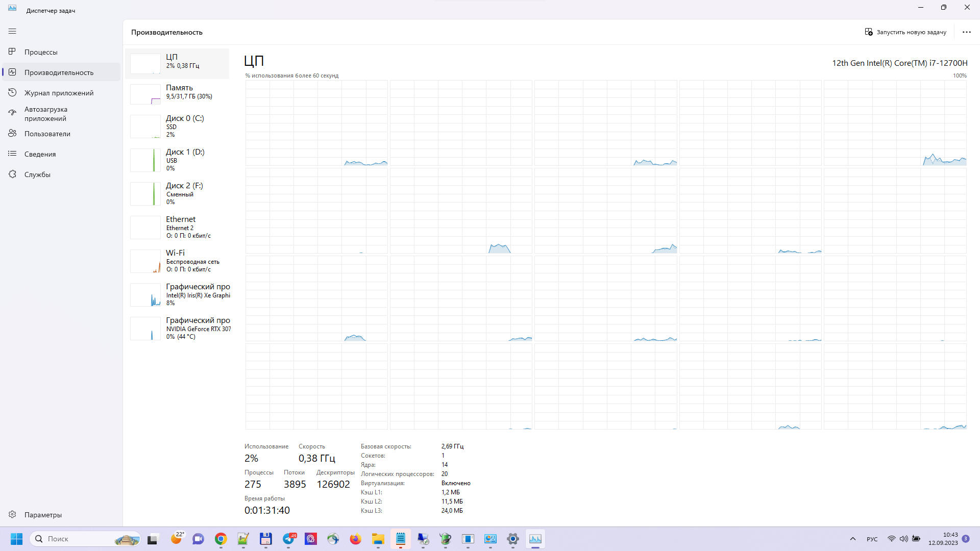Click Диск 1 (D:) USB entry
This screenshot has height=551, width=980.
(x=176, y=160)
